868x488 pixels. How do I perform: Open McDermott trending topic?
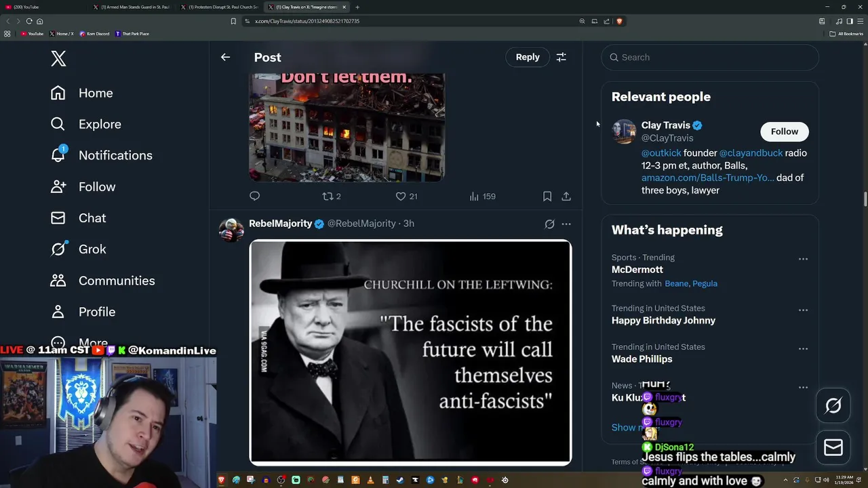point(637,270)
